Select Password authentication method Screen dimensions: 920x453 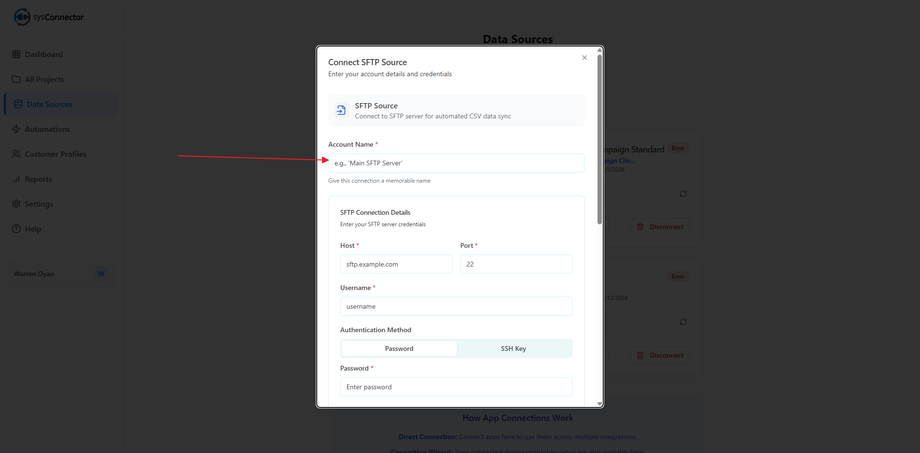tap(399, 349)
